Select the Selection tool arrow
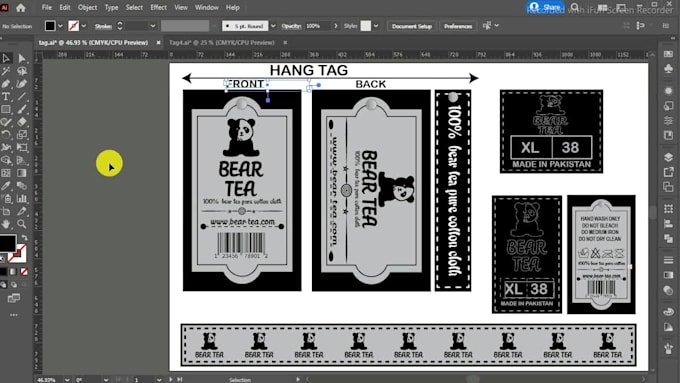This screenshot has height=383, width=680. 6,58
